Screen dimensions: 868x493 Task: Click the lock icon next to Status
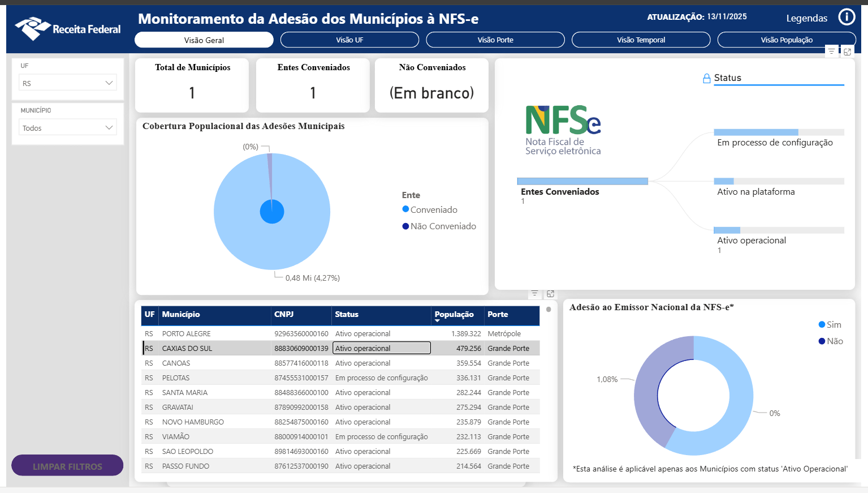pos(706,79)
